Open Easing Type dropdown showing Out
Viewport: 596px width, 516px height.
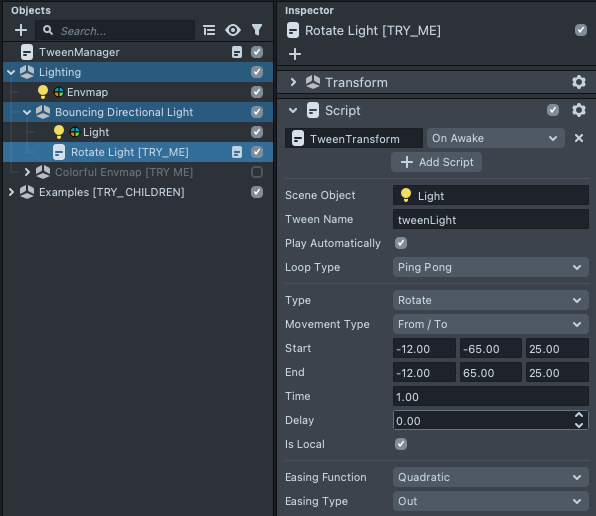tap(491, 501)
